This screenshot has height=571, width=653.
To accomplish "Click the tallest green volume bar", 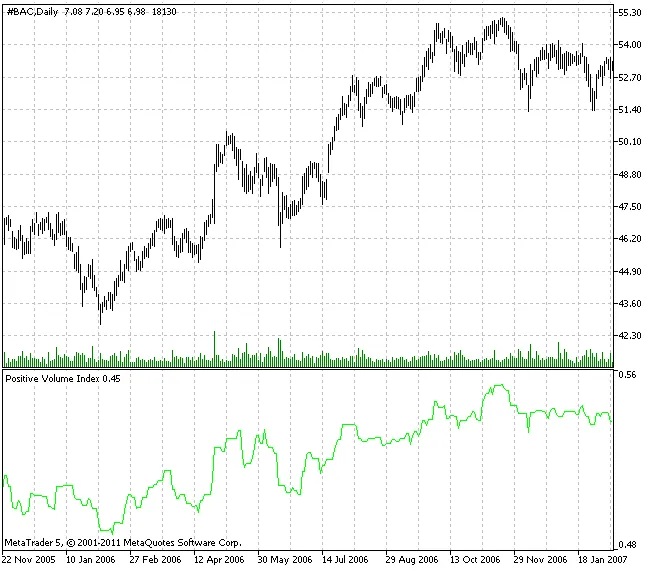I will tap(214, 350).
